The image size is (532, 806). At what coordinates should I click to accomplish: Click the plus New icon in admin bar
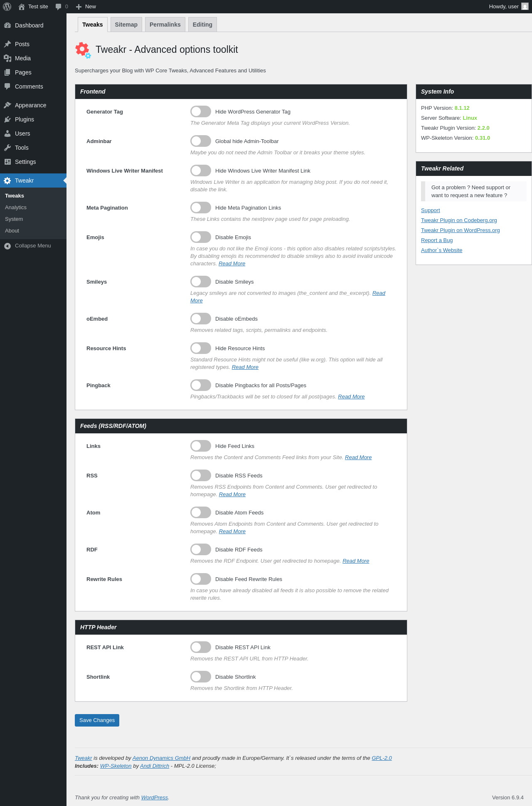tap(79, 7)
